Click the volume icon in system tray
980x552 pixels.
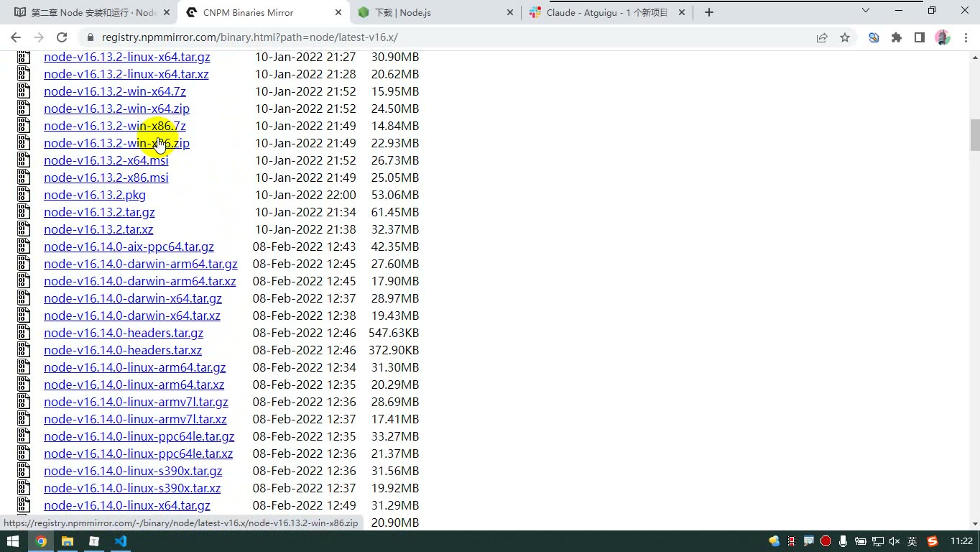(x=895, y=541)
